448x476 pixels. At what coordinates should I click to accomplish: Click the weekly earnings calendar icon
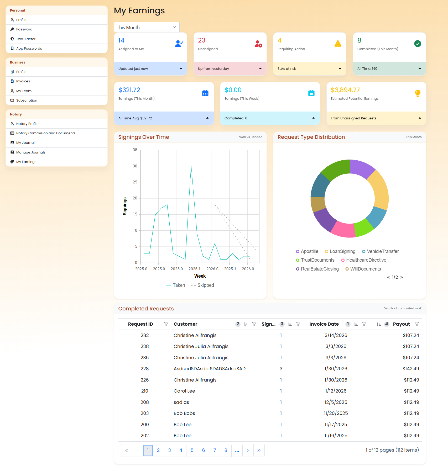point(311,93)
